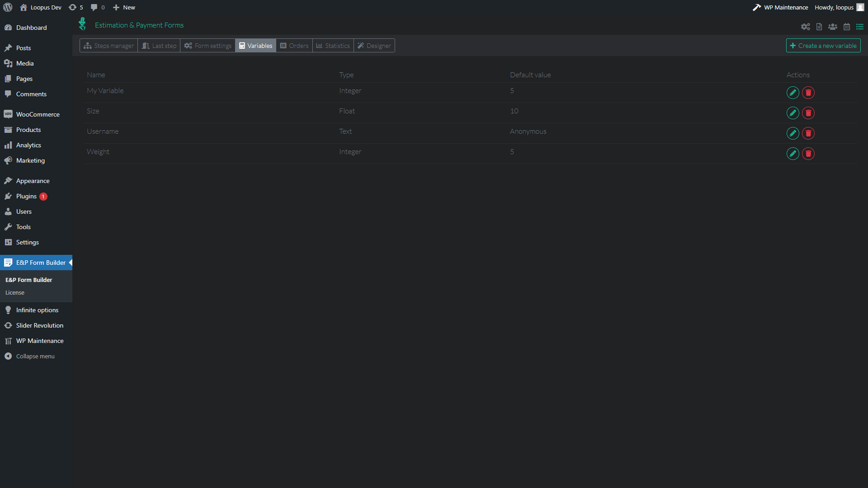Delete the Size variable
This screenshot has height=488, width=868.
(808, 113)
